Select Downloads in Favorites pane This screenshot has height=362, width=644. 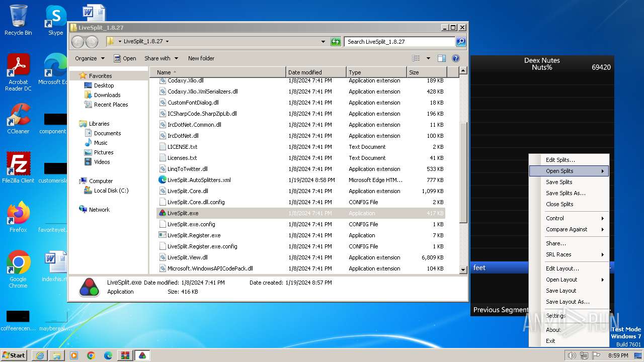[x=107, y=95]
